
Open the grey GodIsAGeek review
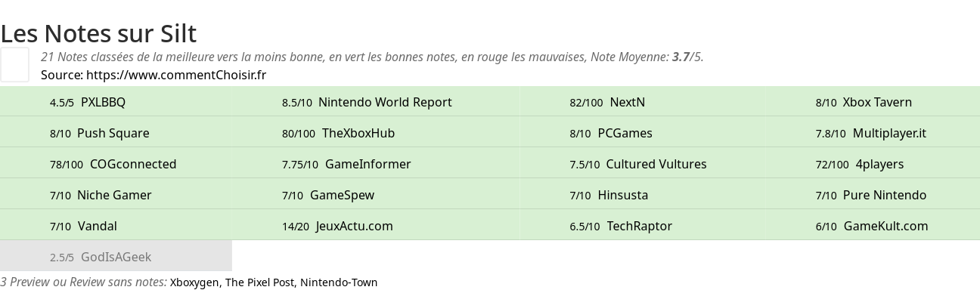pos(116,257)
